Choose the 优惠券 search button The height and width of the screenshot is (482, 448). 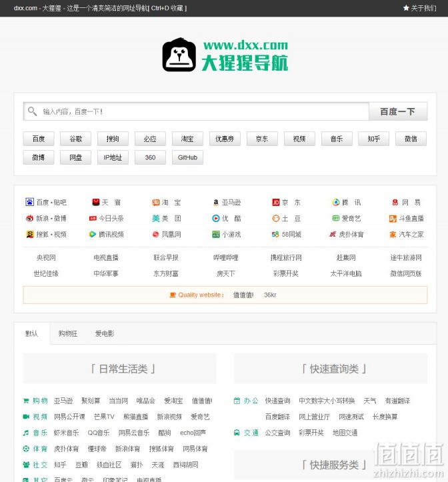coord(225,139)
